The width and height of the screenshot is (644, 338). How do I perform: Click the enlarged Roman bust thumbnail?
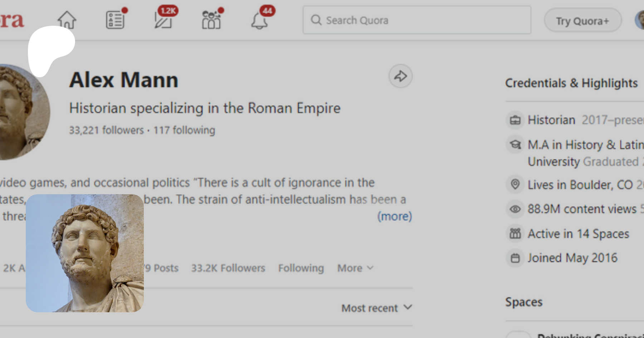click(85, 253)
